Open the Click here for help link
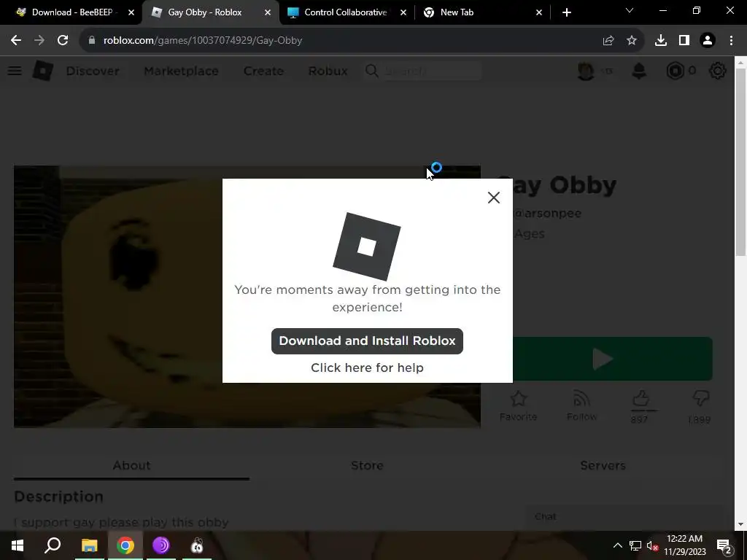 pyautogui.click(x=367, y=367)
